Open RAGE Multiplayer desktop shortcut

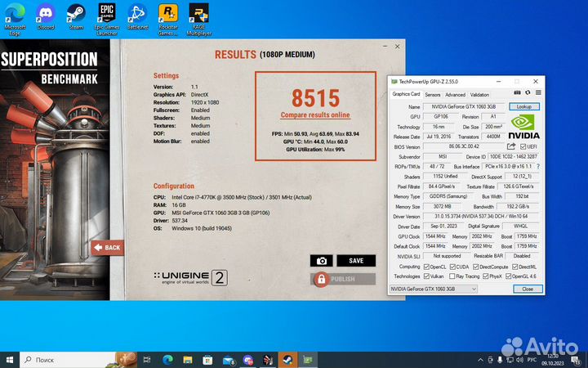coord(198,20)
